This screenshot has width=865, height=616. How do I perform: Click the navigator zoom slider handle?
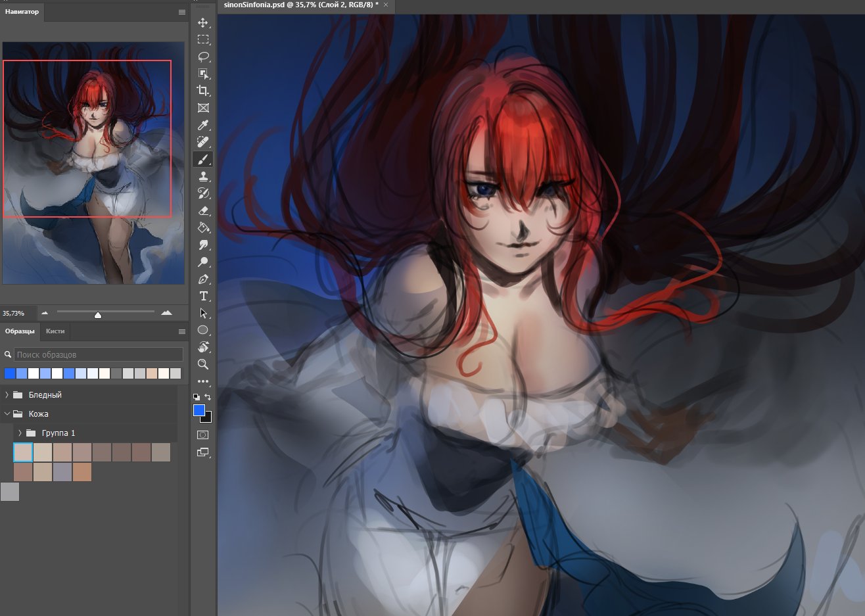click(x=98, y=315)
